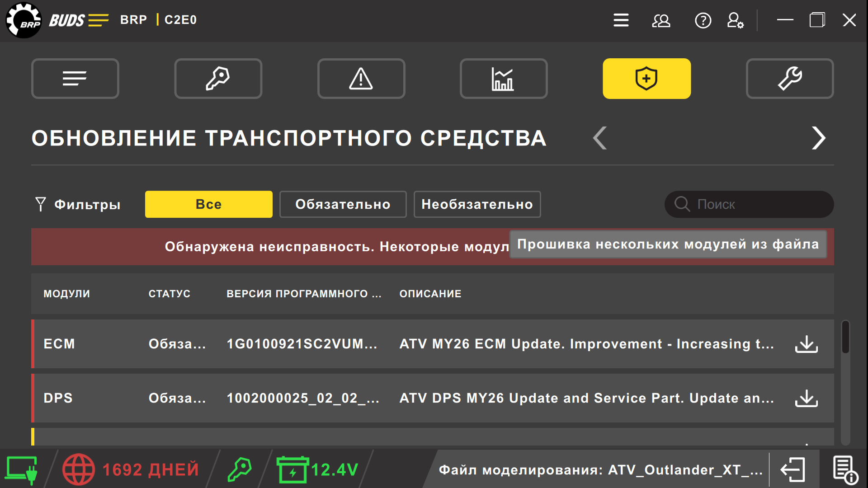Click the C2E0 code in the title bar
The height and width of the screenshot is (488, 868).
click(181, 20)
